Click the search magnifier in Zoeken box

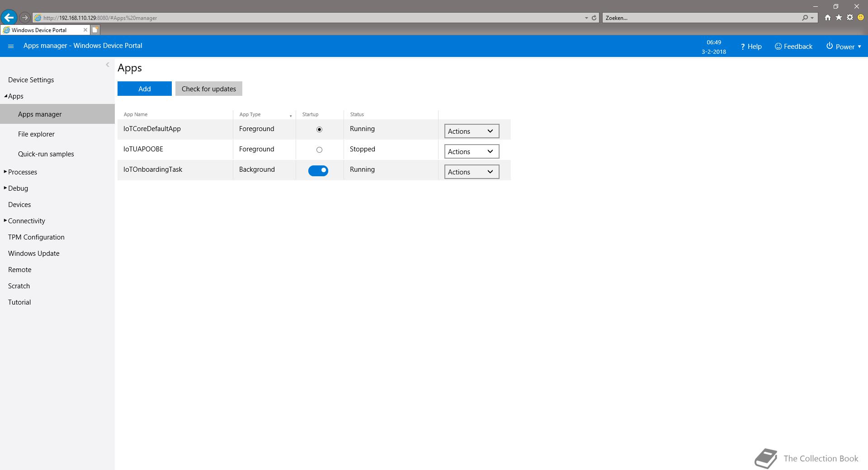pos(805,18)
